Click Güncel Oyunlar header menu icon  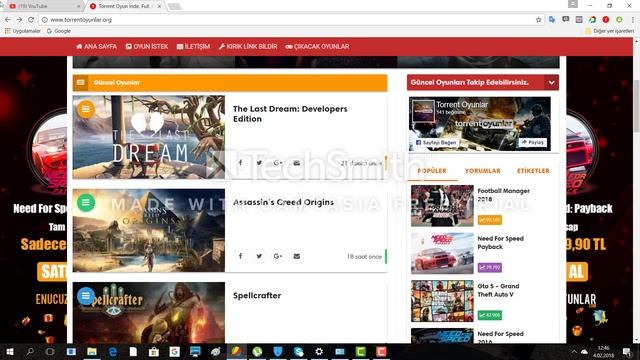coord(80,82)
